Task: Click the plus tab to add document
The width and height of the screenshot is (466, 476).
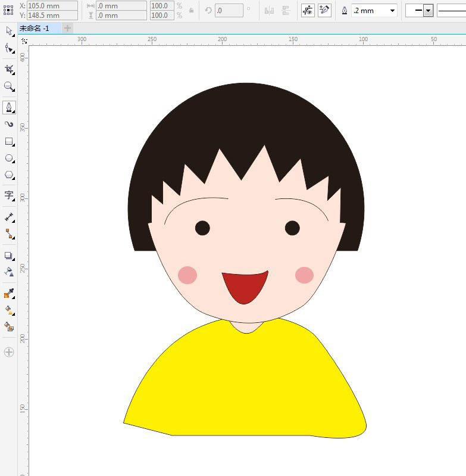Action: tap(67, 28)
